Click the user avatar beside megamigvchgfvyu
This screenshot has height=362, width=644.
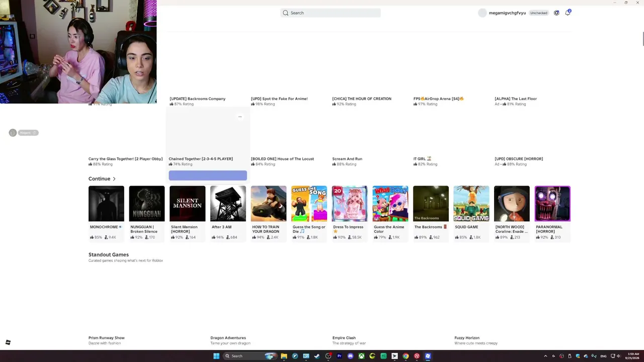[x=482, y=13]
